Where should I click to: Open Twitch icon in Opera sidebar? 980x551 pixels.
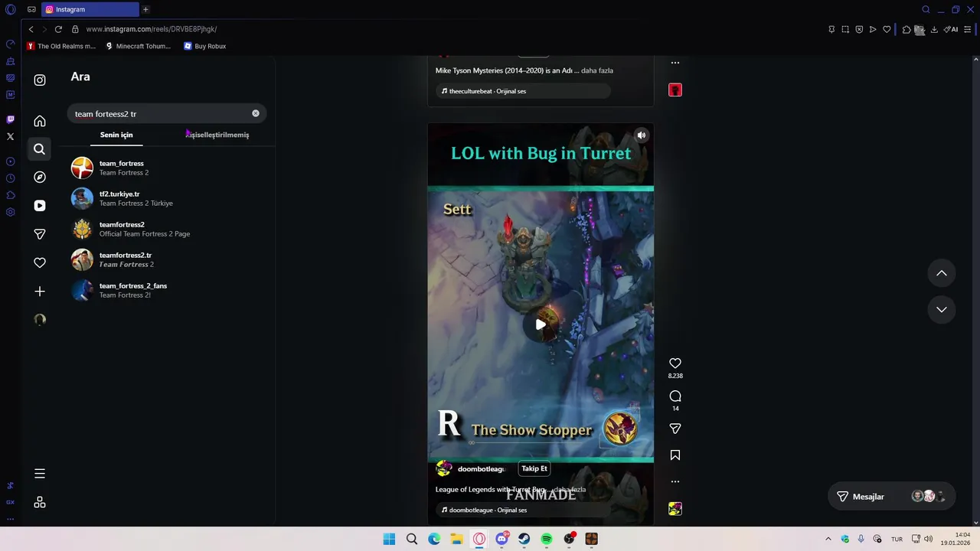point(10,119)
